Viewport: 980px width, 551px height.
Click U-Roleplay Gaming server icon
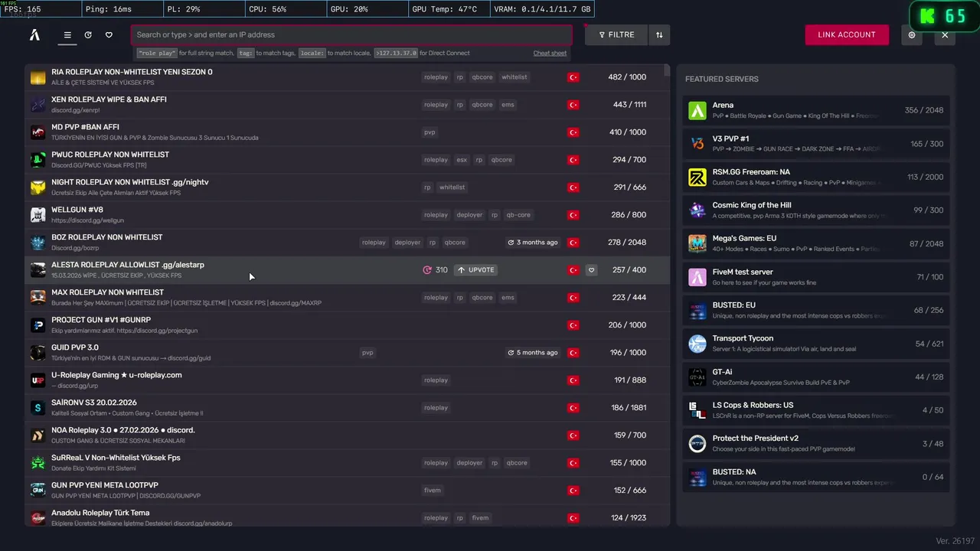point(38,380)
